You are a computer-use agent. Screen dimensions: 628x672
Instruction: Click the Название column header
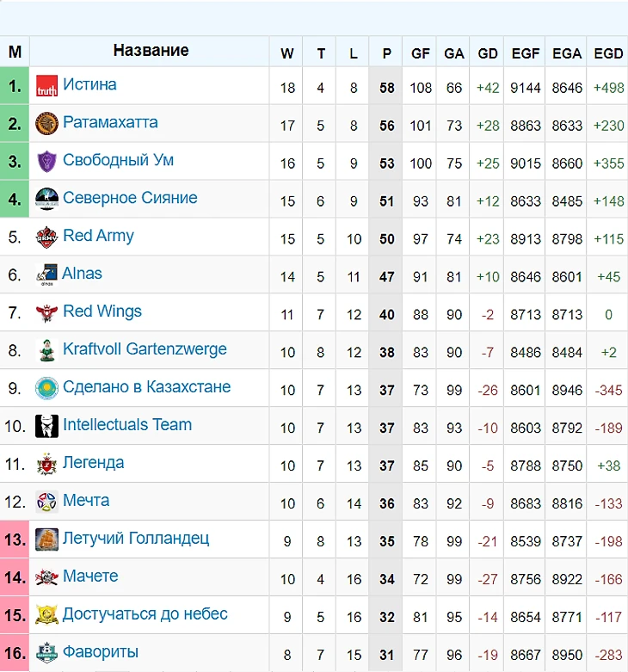click(151, 51)
